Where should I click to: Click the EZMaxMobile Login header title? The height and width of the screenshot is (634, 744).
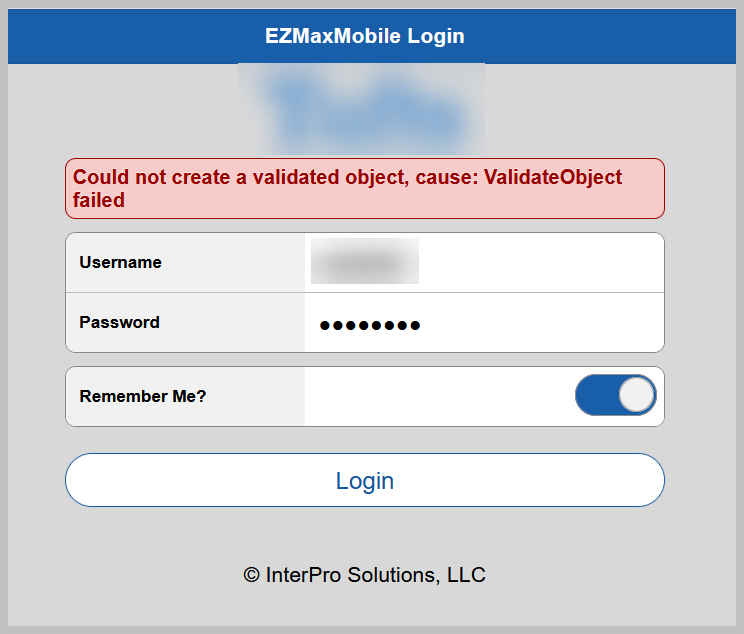point(364,36)
